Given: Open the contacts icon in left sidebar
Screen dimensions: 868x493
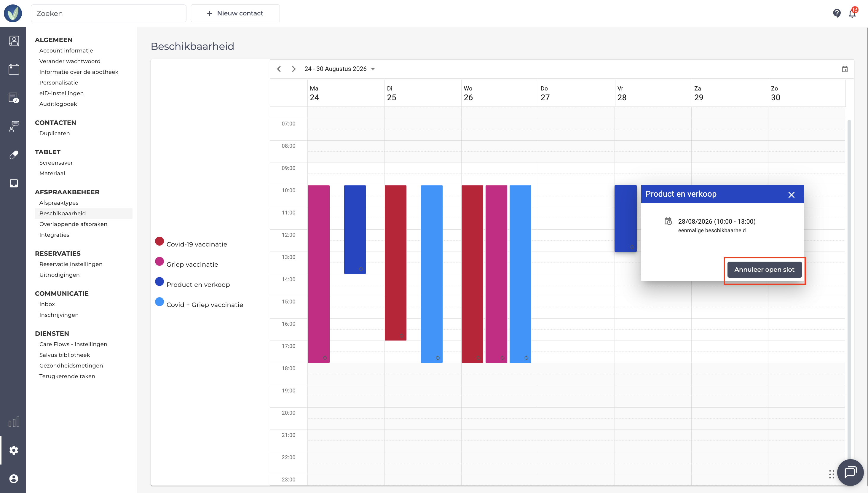Looking at the screenshot, I should tap(14, 41).
